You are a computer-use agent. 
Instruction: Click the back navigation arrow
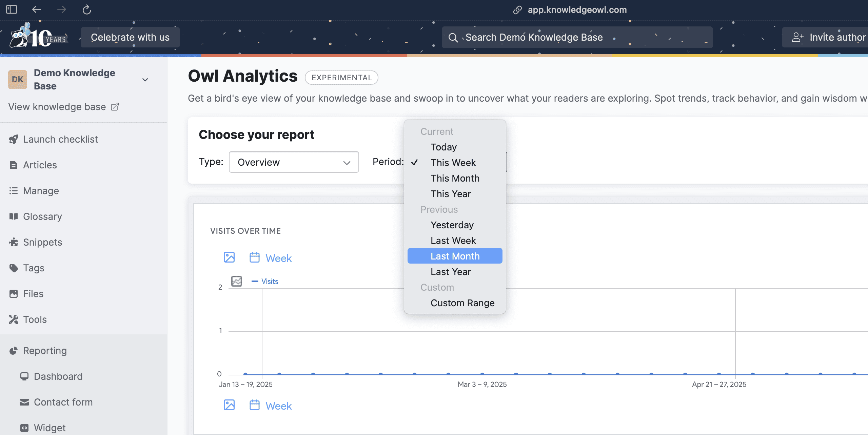coord(37,9)
